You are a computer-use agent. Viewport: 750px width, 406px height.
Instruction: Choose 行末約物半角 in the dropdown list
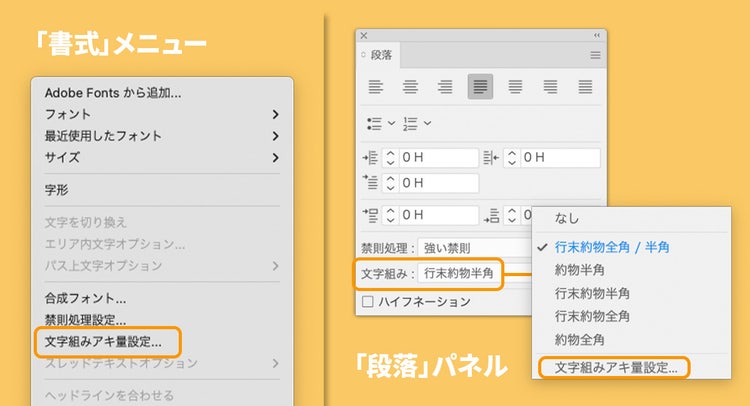pos(631,293)
